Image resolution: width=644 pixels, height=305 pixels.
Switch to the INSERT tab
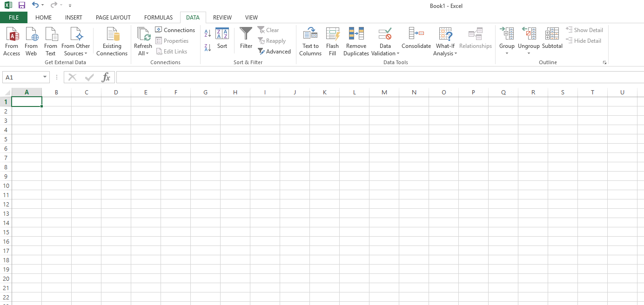[x=74, y=17]
